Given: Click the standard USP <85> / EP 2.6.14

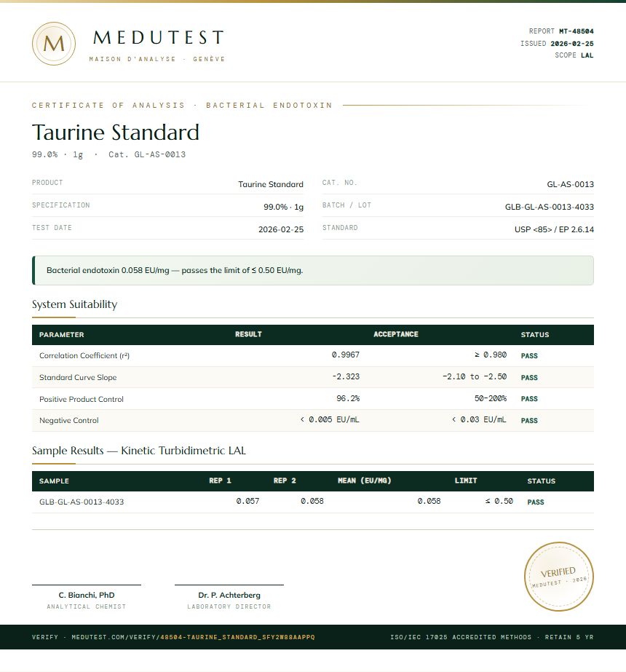Looking at the screenshot, I should [554, 230].
